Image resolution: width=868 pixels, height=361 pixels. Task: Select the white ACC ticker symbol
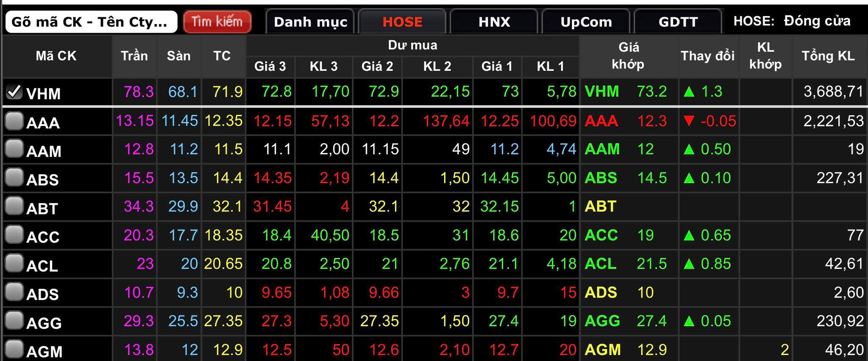tap(43, 237)
